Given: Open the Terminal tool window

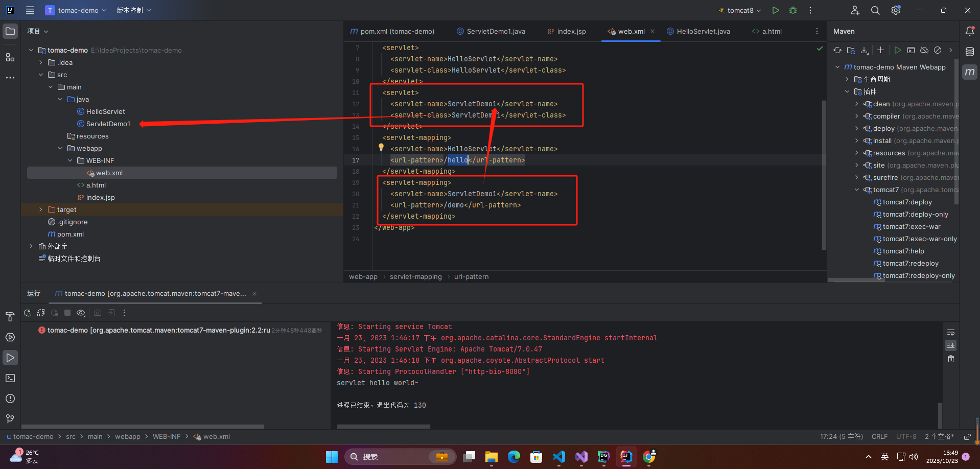Looking at the screenshot, I should (10, 378).
